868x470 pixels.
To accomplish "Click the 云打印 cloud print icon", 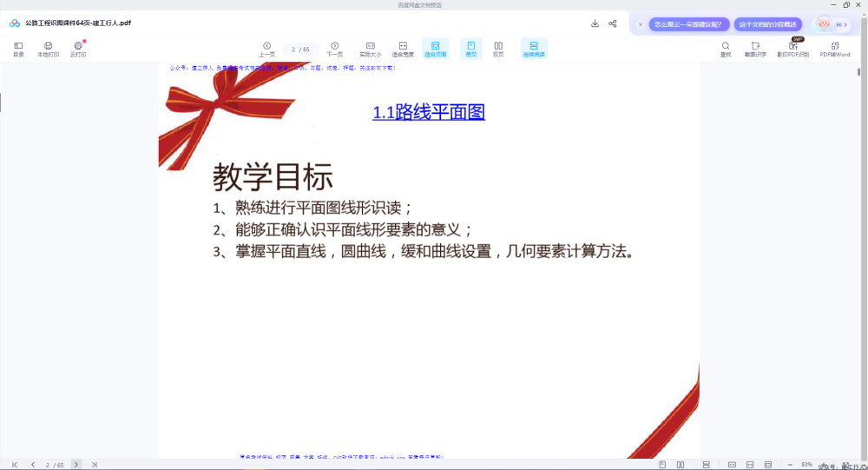I will [78, 49].
